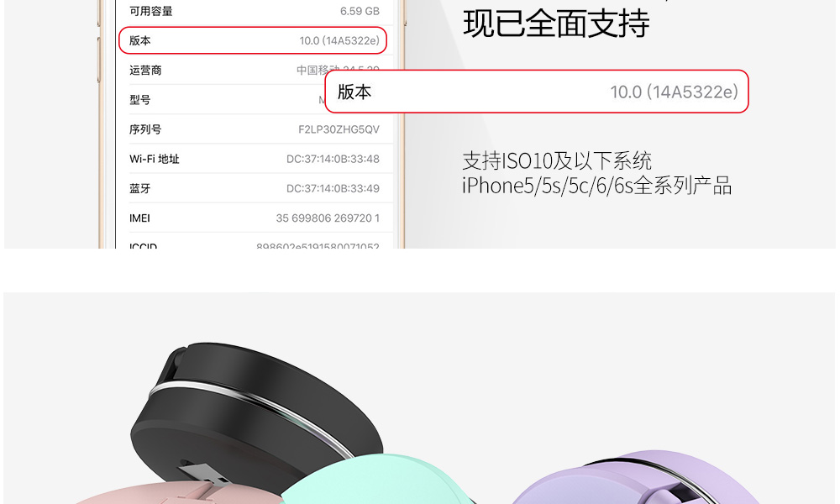Viewport: 840px width, 504px height.
Task: Select the IMEI number row
Action: [255, 218]
